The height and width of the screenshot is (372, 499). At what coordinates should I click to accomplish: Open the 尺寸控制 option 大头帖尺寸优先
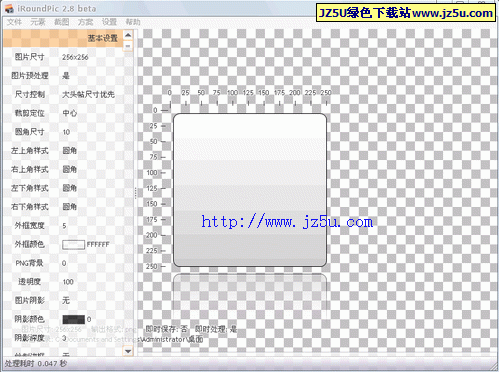coord(88,94)
